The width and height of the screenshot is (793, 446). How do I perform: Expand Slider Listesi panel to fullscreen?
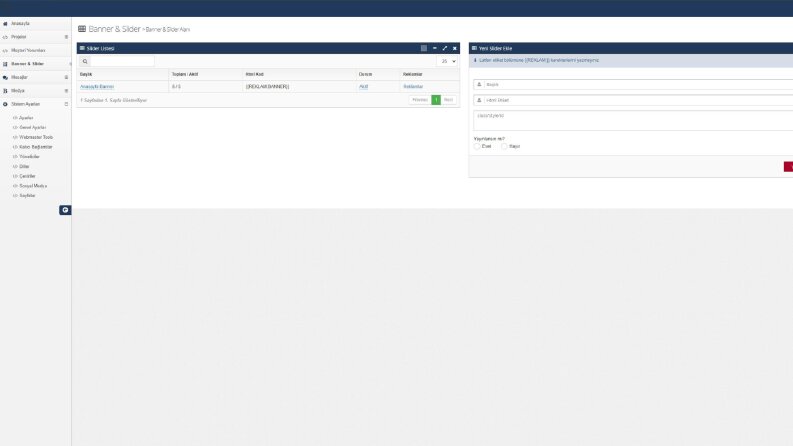[445, 48]
